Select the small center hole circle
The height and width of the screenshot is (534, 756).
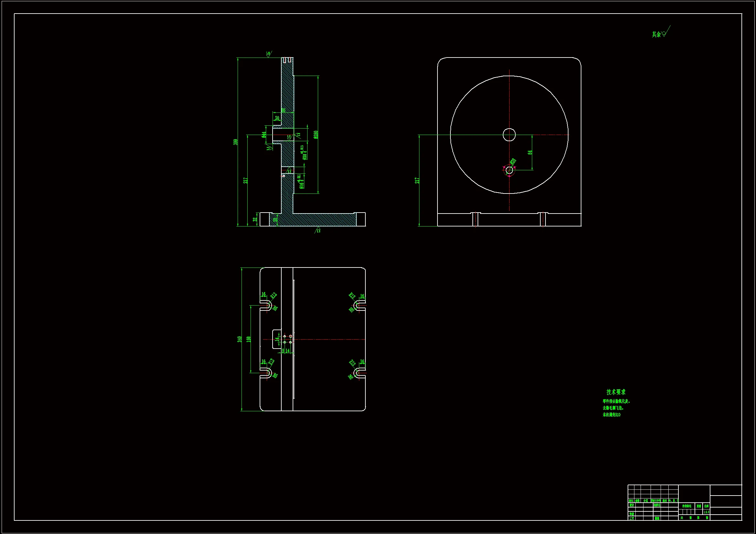point(509,135)
